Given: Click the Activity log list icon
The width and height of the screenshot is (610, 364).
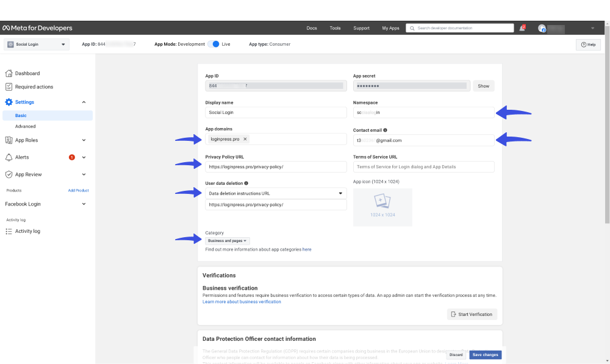Looking at the screenshot, I should [x=9, y=231].
